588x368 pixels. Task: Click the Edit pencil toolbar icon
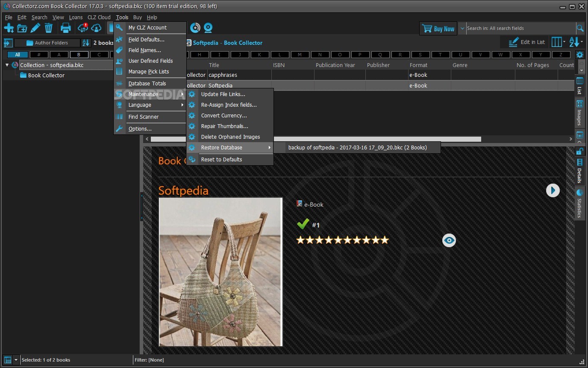pos(35,28)
